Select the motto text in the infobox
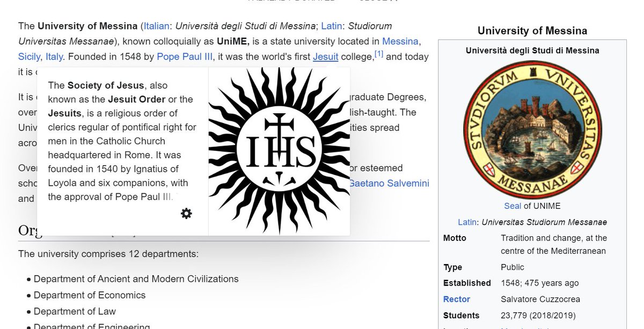 coord(554,244)
